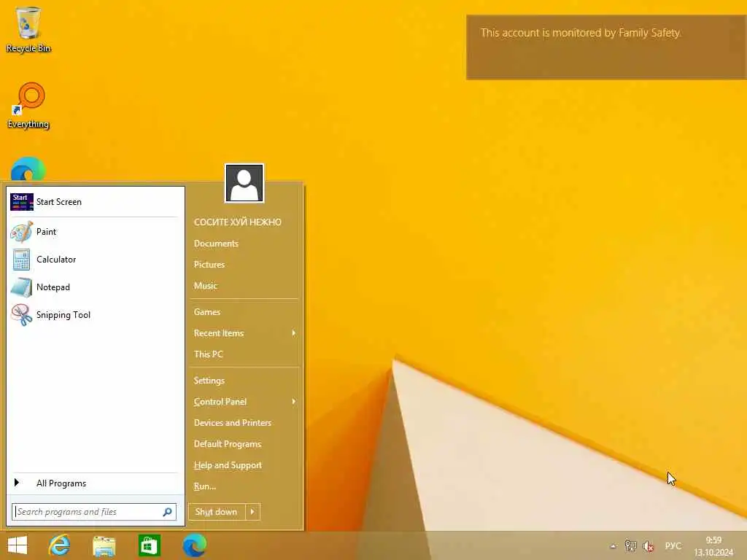Open File Explorer from the taskbar
Viewport: 747px width, 560px height.
tap(104, 545)
